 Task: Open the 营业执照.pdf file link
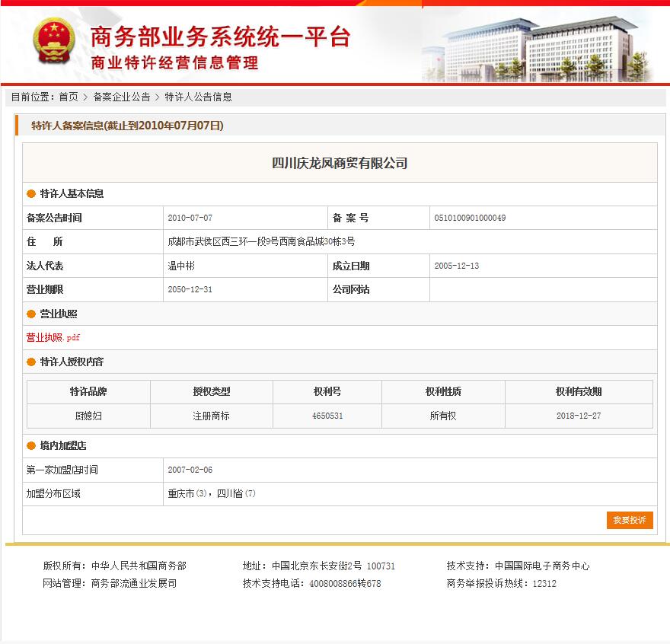[x=53, y=337]
